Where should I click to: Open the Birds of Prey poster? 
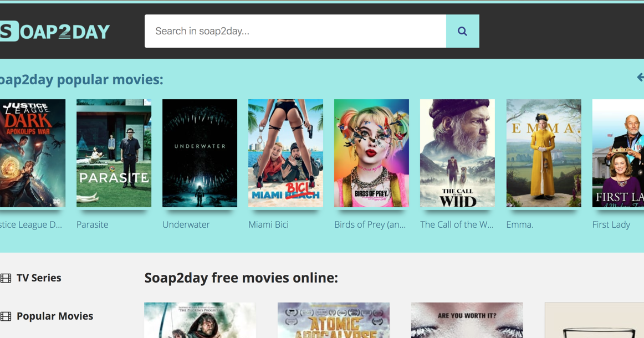coord(371,153)
